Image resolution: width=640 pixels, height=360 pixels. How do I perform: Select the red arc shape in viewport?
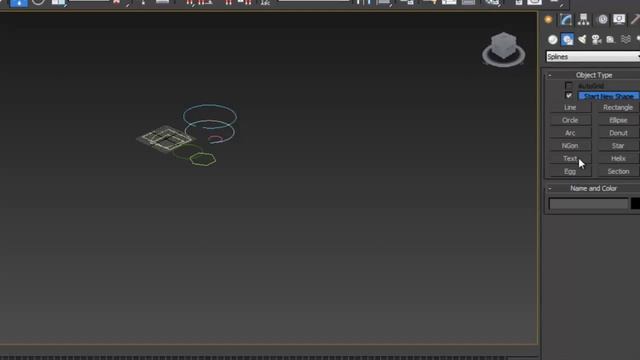point(215,138)
